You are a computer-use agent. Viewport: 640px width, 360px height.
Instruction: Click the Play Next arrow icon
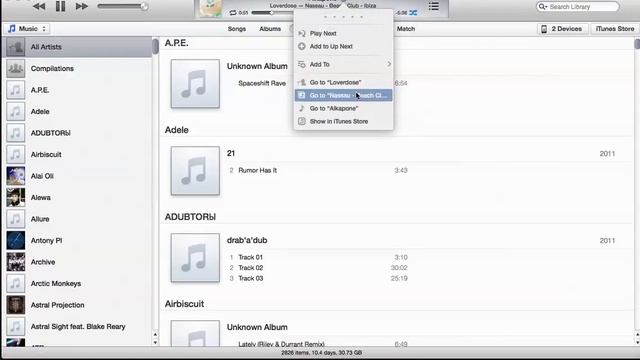302,33
